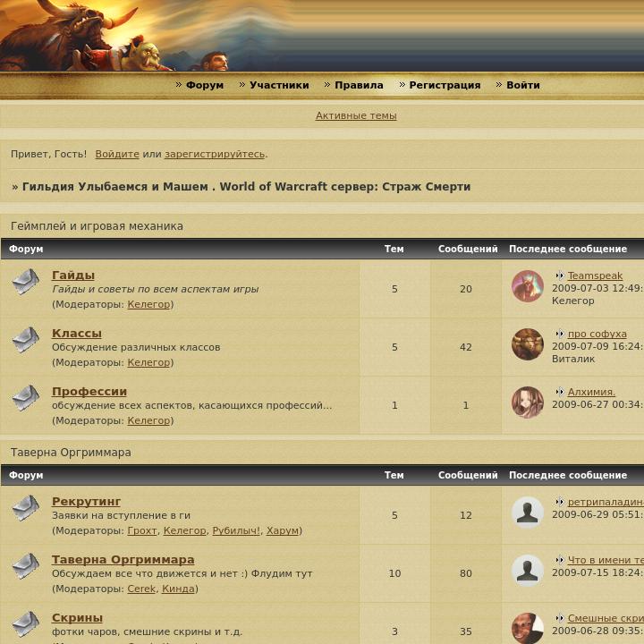Image resolution: width=644 pixels, height=644 pixels.
Task: Click the Войдите login link
Action: (117, 154)
